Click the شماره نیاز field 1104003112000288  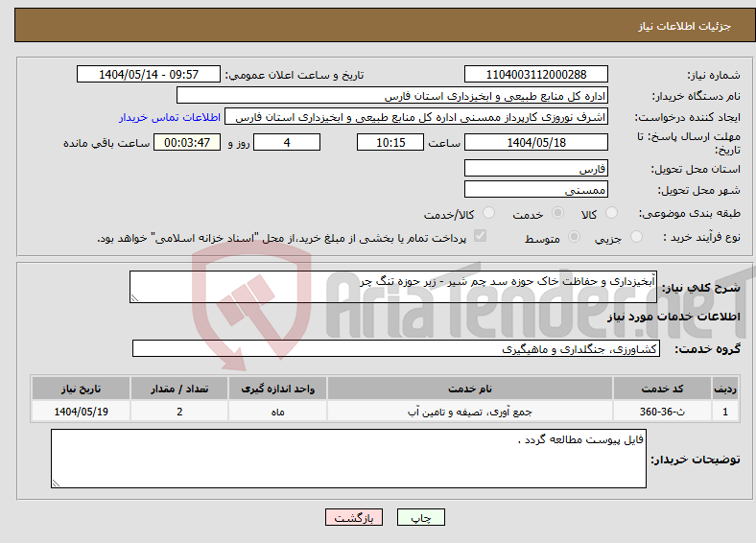[x=536, y=74]
